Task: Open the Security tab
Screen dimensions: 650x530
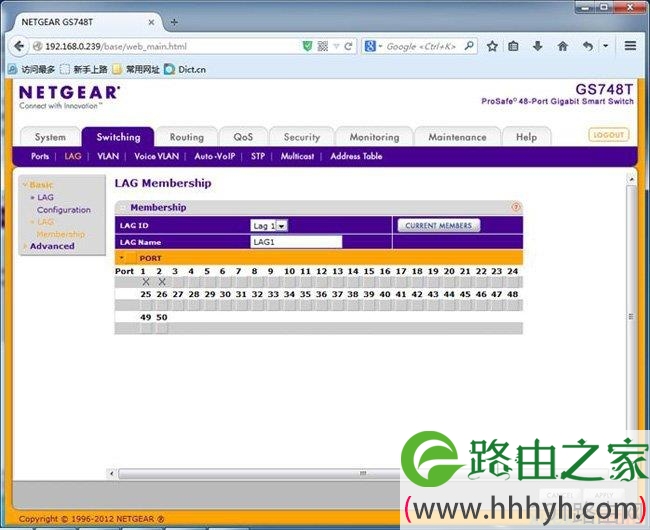Action: pyautogui.click(x=301, y=137)
